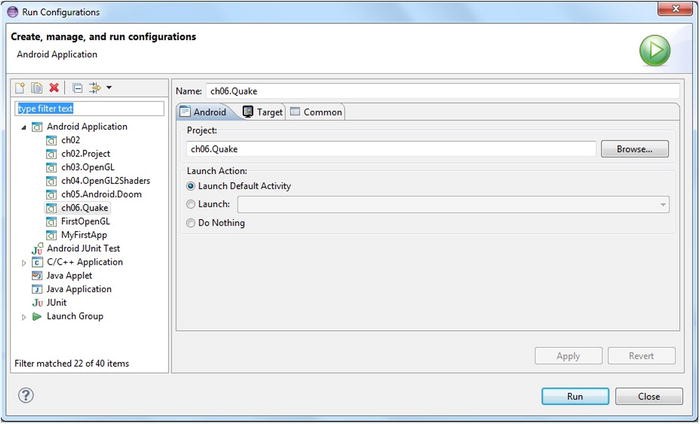Expand the Launch Group node

coord(24,316)
